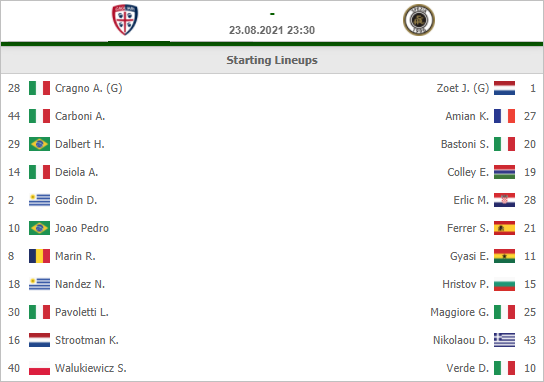
Task: Click the Ghanaian flag beside Gyasi E.
Action: click(x=504, y=256)
